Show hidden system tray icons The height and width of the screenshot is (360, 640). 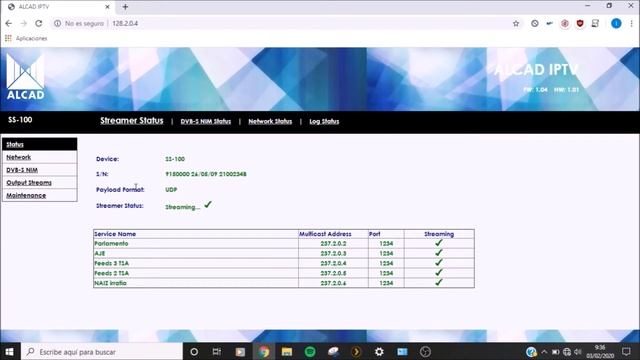click(544, 351)
